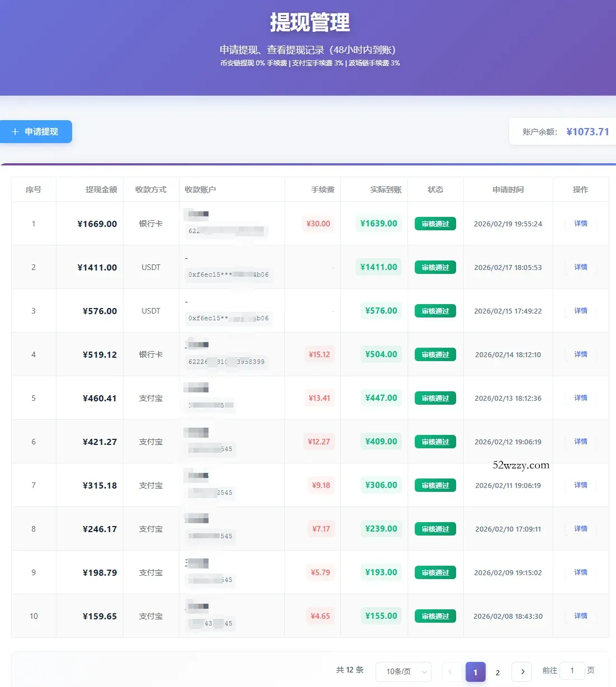
Task: Open 详情 for the ¥519.12 bank card row
Action: point(580,354)
